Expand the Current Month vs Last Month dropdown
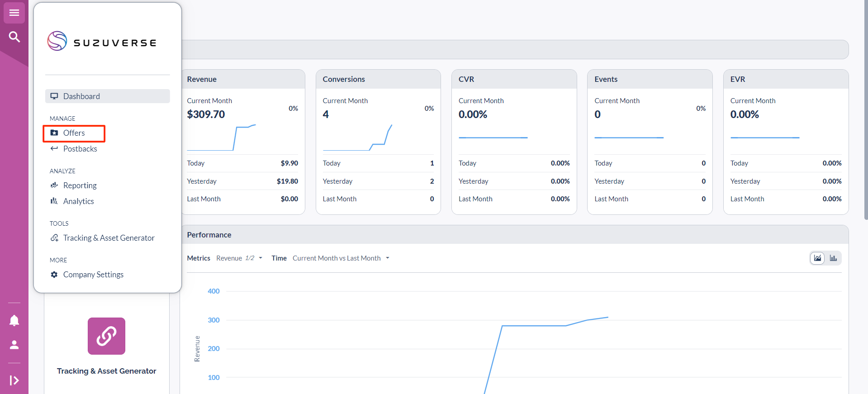Image resolution: width=868 pixels, height=394 pixels. (x=341, y=258)
